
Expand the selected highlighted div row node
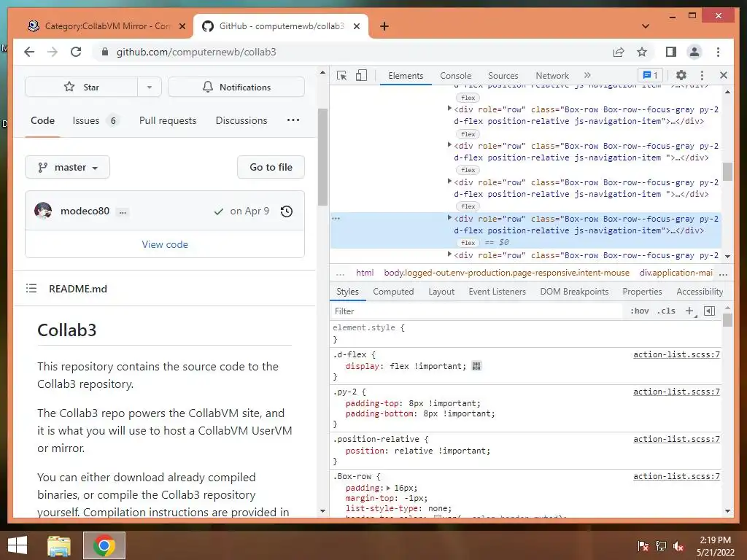click(x=449, y=218)
